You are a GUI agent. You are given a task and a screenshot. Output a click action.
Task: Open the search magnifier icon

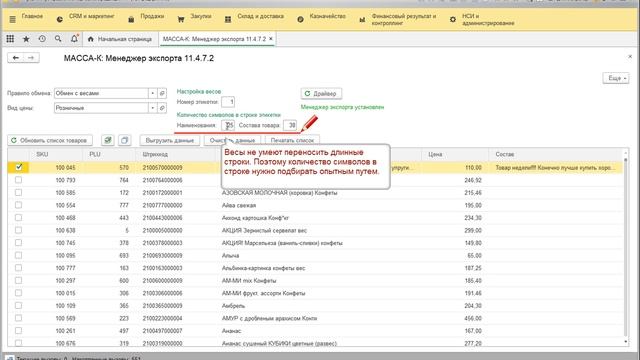click(x=58, y=39)
